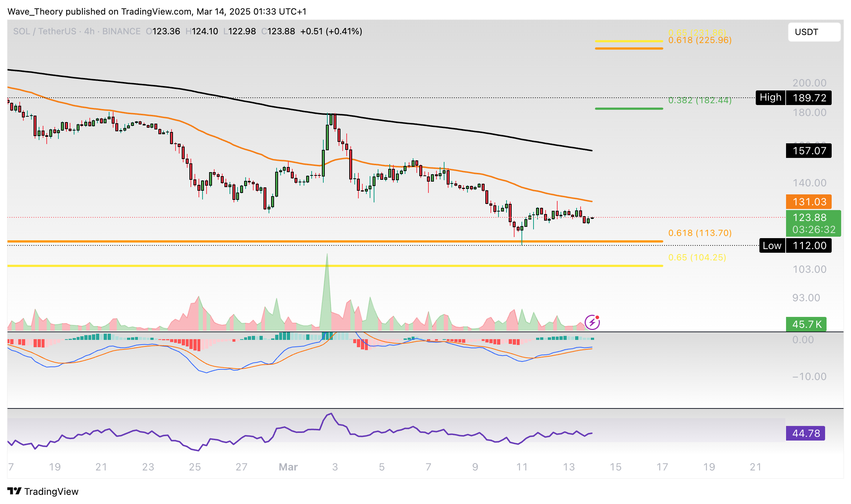Click the 15 date on time axis
Image resolution: width=851 pixels, height=504 pixels.
pyautogui.click(x=616, y=467)
